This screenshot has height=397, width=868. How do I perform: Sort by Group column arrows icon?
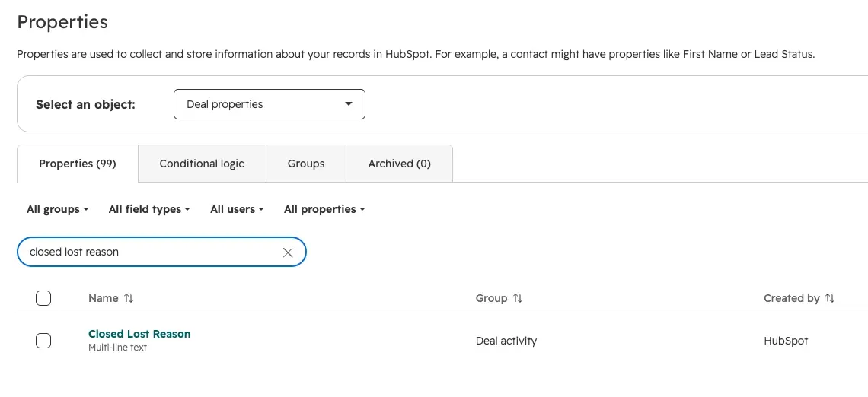tap(518, 299)
